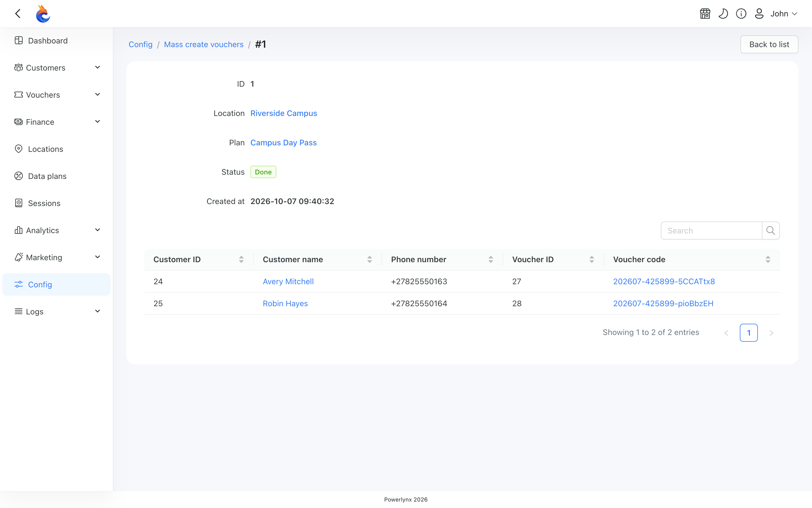Focus the table Search field

[711, 231]
